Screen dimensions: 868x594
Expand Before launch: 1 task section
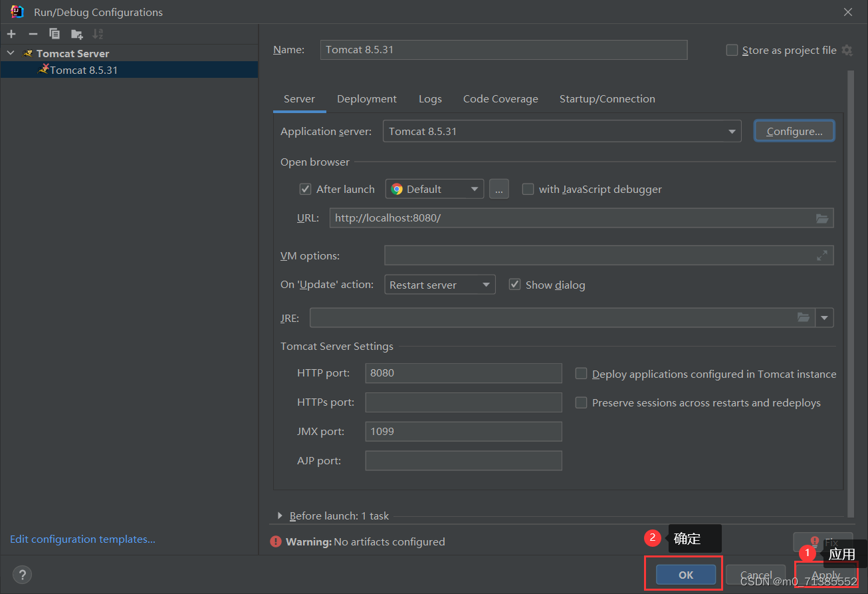(280, 516)
